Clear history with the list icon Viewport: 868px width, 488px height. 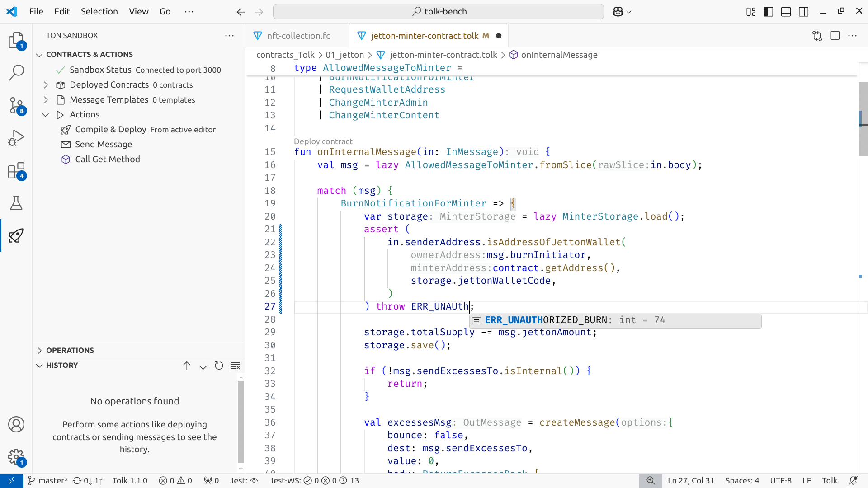coord(236,366)
